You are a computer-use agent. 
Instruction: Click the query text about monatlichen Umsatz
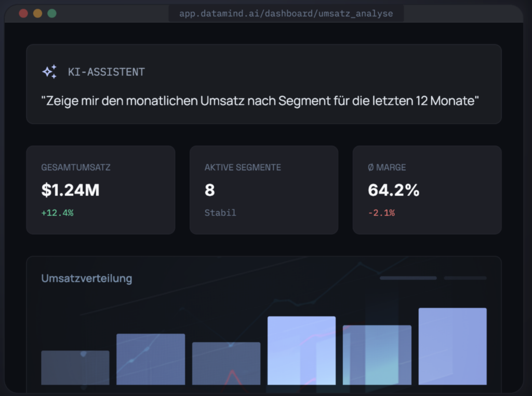pos(260,101)
